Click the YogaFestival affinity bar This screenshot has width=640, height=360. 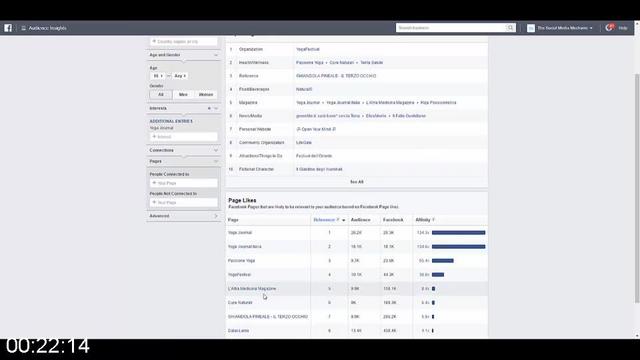coord(438,275)
